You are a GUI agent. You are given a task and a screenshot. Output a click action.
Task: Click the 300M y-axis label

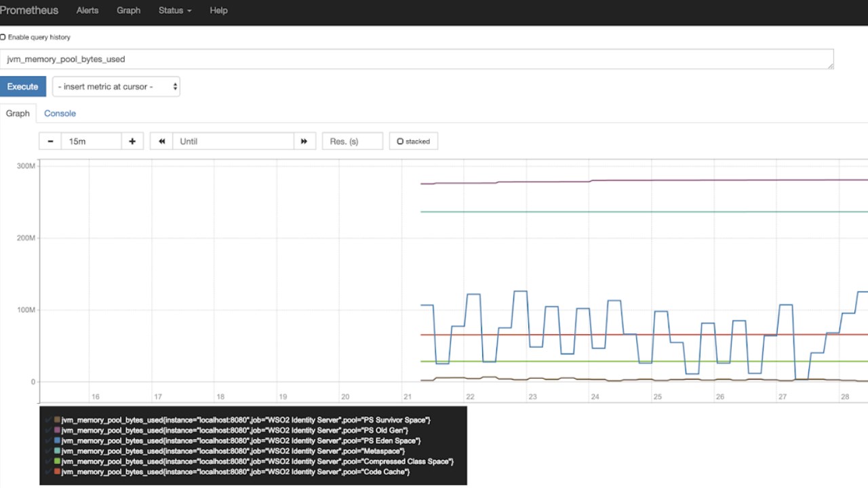click(26, 166)
